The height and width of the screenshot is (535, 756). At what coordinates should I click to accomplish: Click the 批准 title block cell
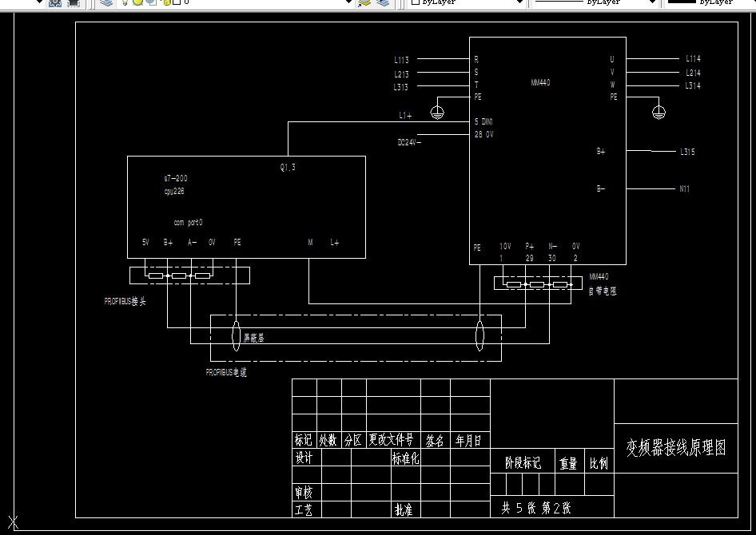406,509
